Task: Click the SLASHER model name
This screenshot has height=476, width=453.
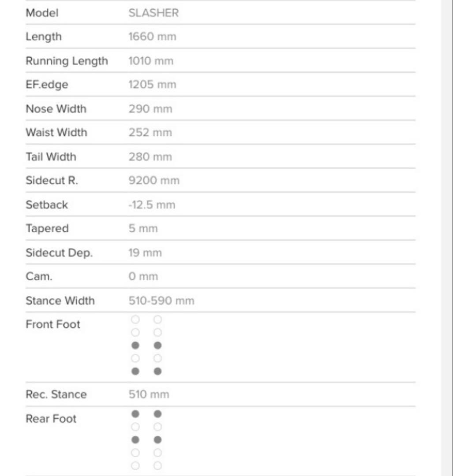Action: point(153,13)
